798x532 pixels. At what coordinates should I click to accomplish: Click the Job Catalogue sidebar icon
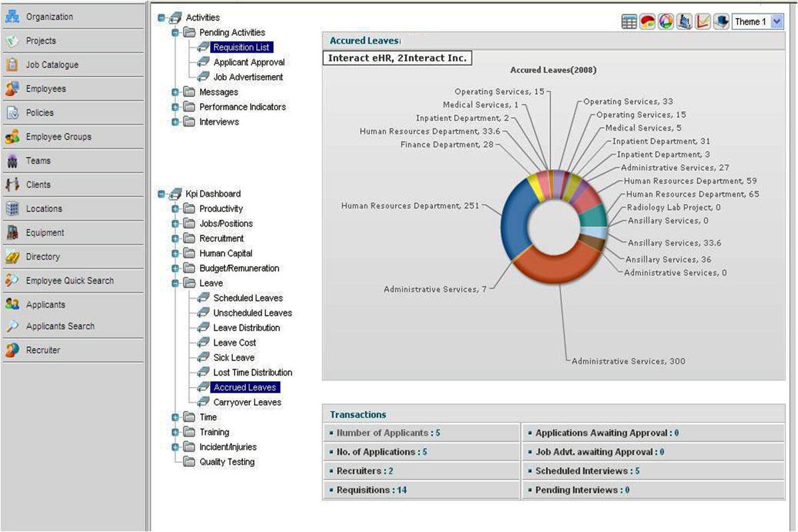pos(12,65)
